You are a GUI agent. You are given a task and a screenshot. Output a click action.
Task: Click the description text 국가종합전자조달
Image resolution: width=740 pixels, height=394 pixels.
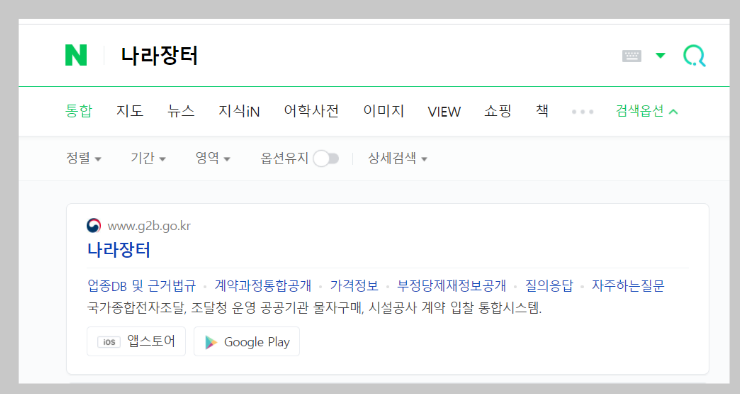[137, 308]
